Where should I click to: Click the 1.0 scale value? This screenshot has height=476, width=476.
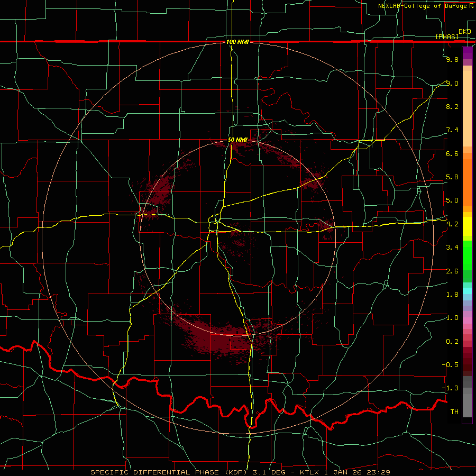pyautogui.click(x=452, y=318)
